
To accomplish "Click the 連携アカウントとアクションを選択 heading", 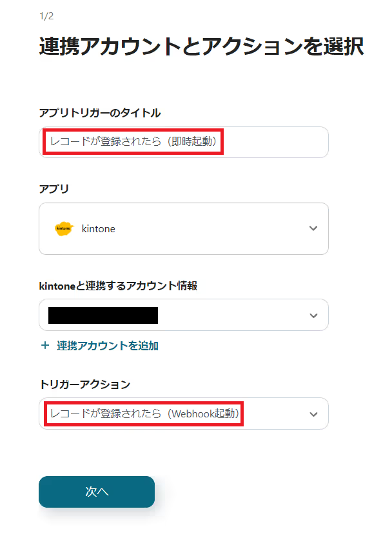I will tap(201, 46).
